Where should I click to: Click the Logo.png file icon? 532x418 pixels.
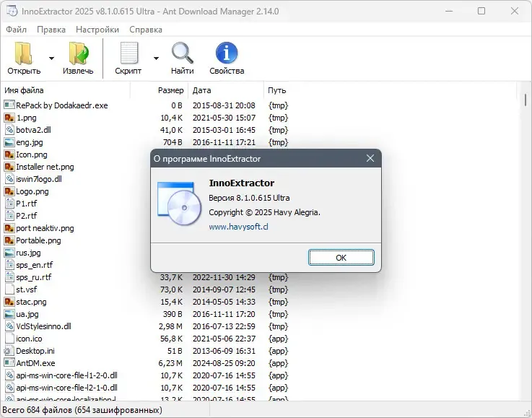coord(9,191)
